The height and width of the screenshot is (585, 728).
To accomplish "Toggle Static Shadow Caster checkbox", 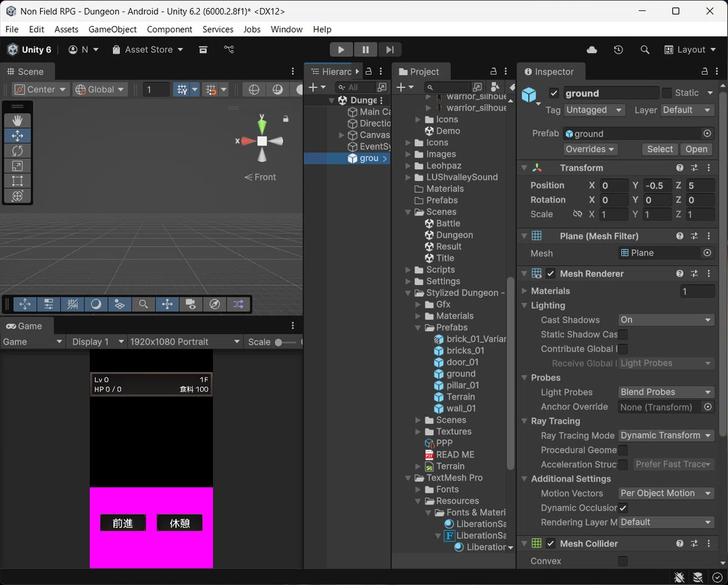I will tap(623, 335).
